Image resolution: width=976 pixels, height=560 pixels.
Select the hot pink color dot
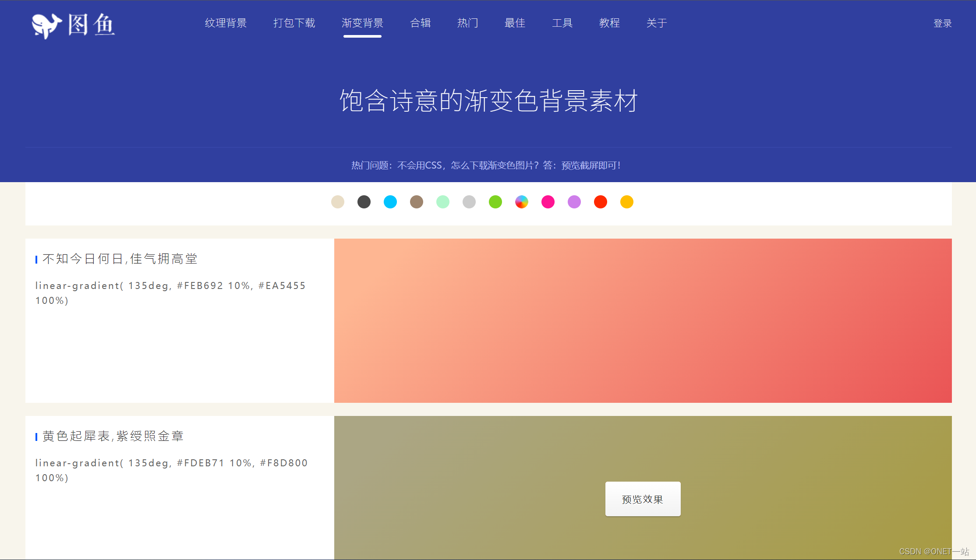(548, 202)
